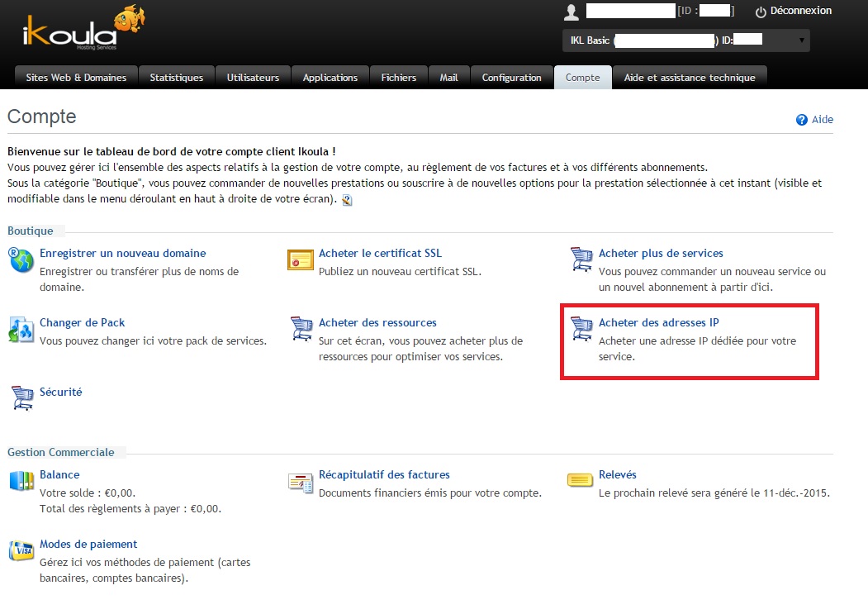The image size is (868, 614).
Task: Click the cart icon beside Acheter des adresses IP
Action: (581, 329)
